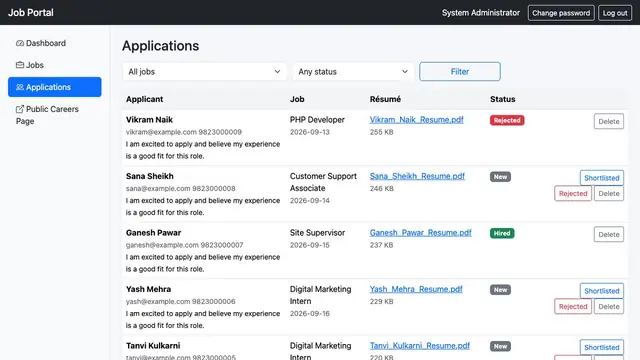Click the 237 KB file size
The width and height of the screenshot is (640, 360).
[381, 245]
